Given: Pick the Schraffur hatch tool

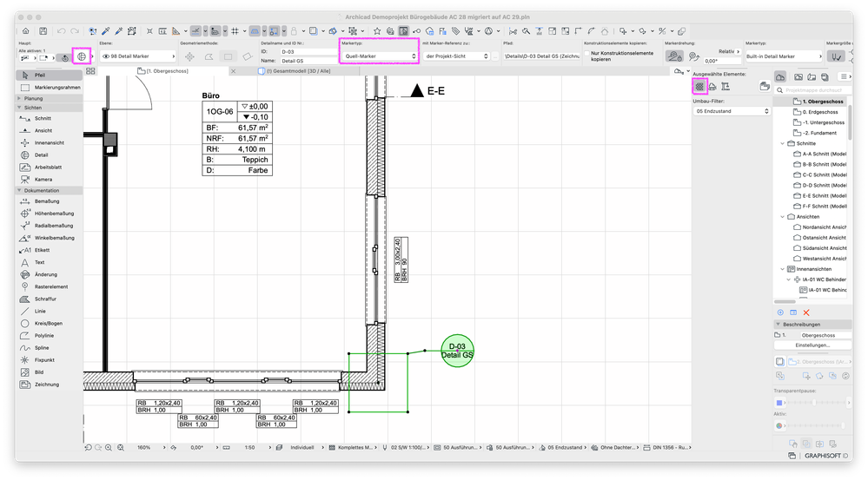Looking at the screenshot, I should coord(44,299).
